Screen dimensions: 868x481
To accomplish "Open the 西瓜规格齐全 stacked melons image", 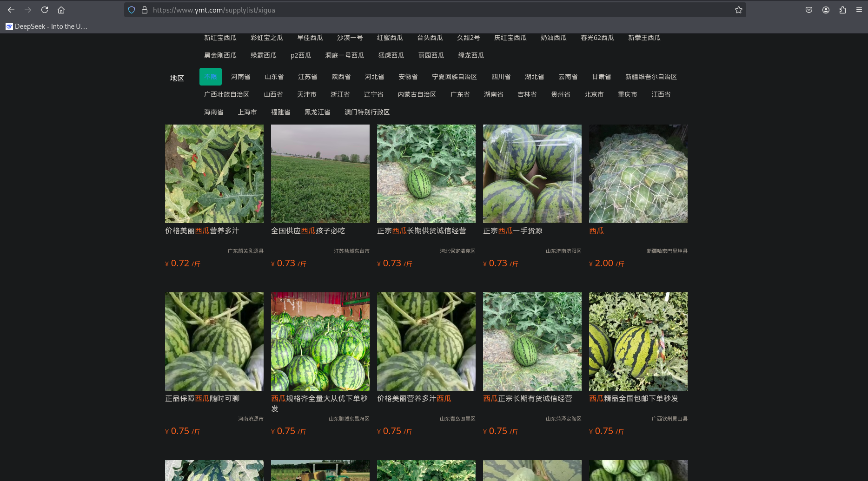I will coord(320,342).
